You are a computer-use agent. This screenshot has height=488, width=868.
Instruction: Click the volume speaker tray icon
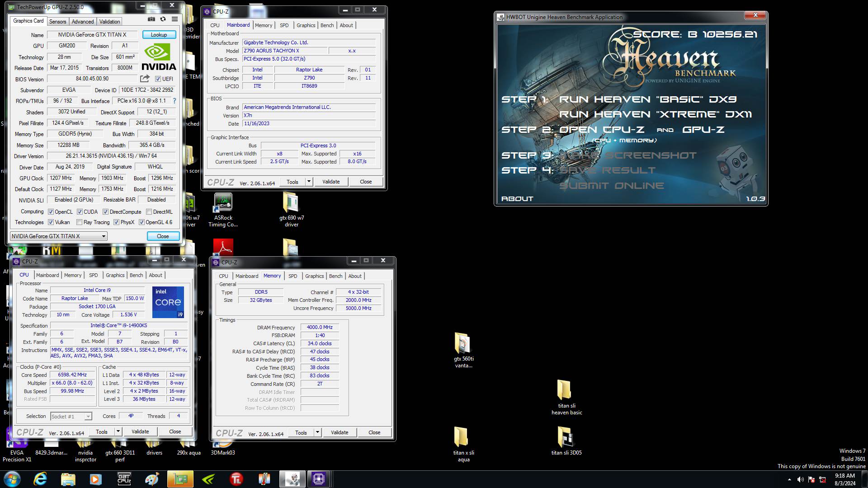[x=800, y=479]
